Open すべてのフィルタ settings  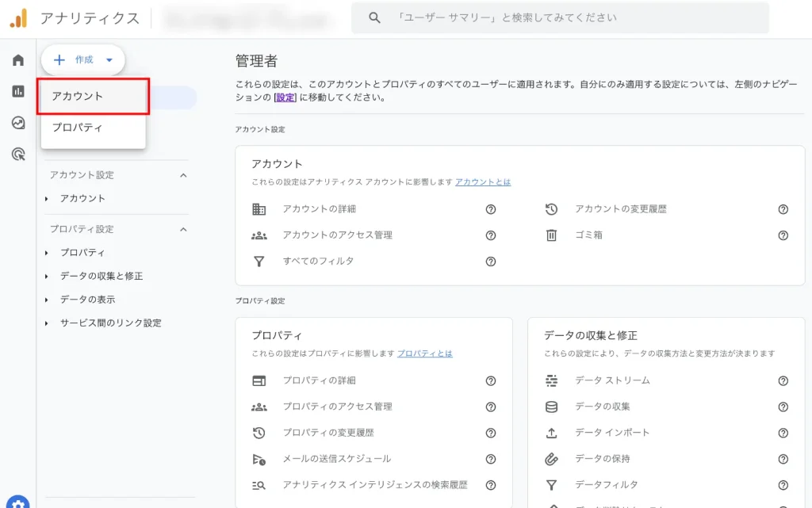319,262
